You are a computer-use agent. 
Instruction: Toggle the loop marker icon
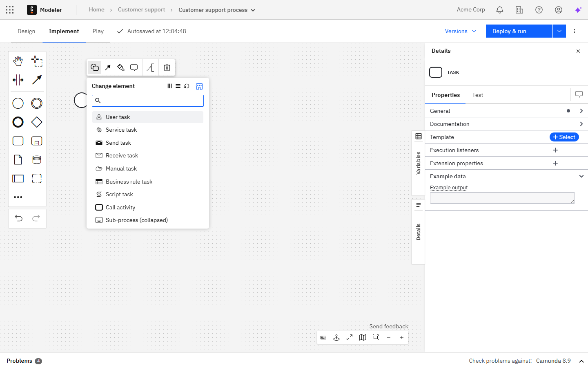[x=187, y=86]
